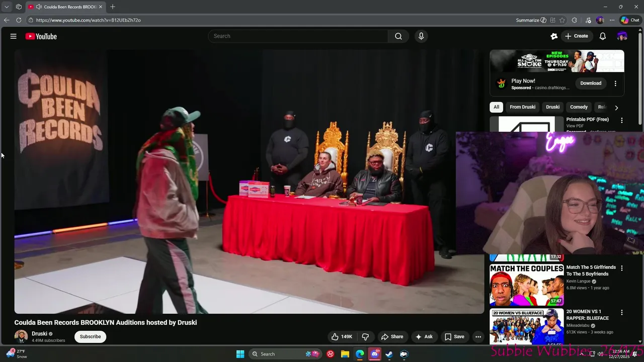Screen dimensions: 644x362
Task: Open the YouTube notifications bell
Action: tap(603, 36)
